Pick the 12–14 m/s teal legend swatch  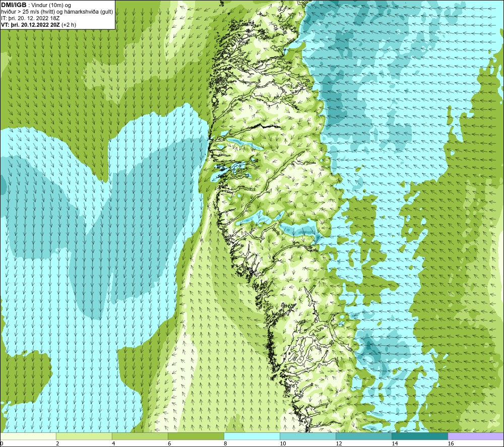363,436
